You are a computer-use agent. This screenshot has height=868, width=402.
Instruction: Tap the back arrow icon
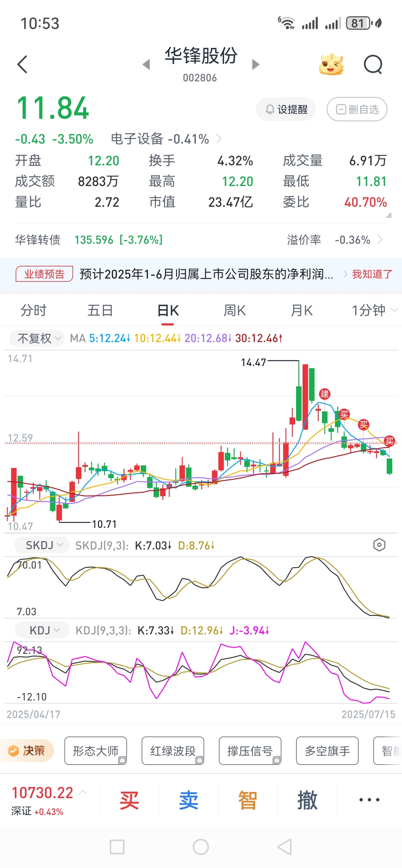click(22, 64)
